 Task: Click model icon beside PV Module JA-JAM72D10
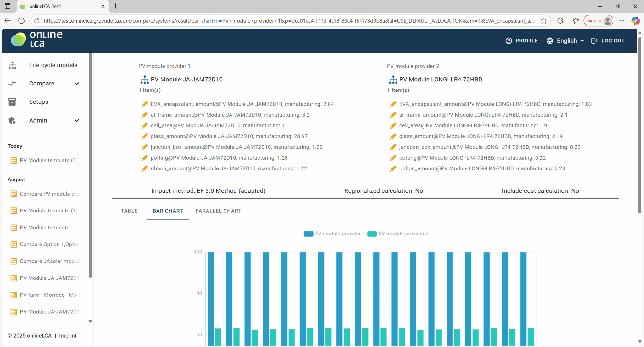tap(144, 80)
